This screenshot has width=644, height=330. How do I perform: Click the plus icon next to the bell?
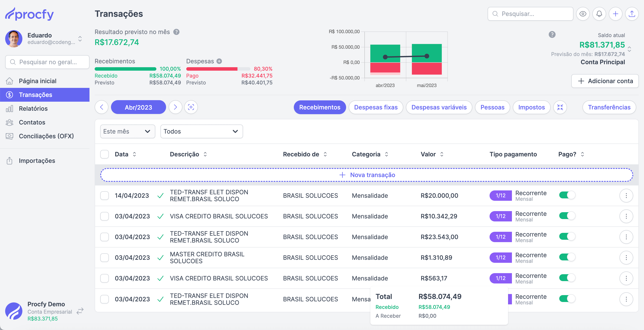pos(615,14)
